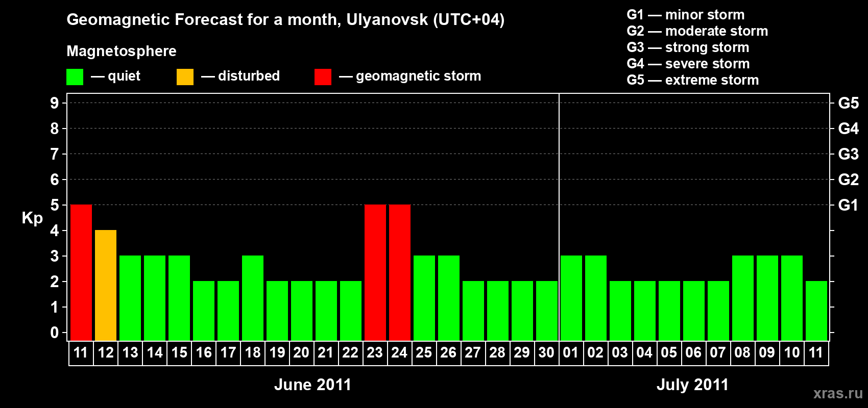Click the date label 20 under June
This screenshot has height=408, width=868.
point(301,353)
